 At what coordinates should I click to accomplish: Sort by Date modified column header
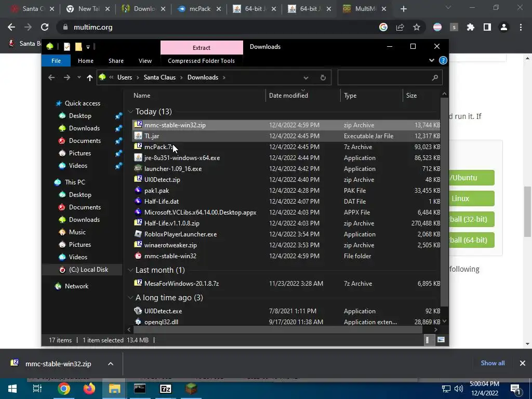point(288,96)
